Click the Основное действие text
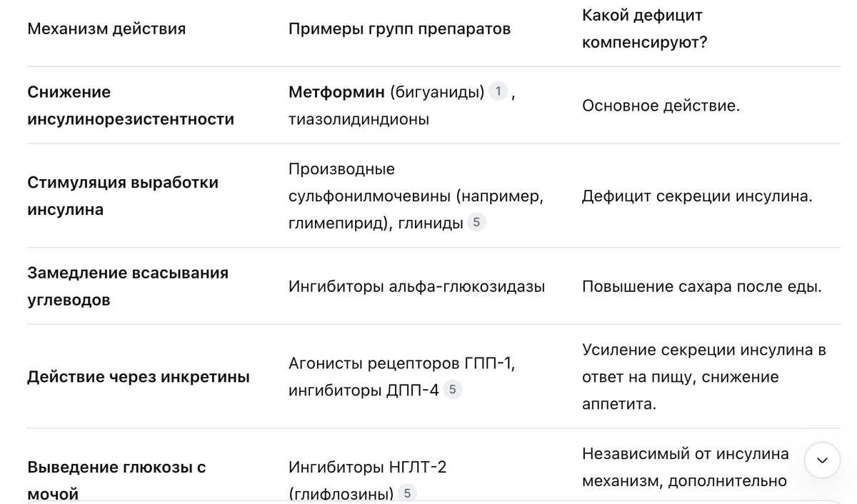 pos(661,106)
